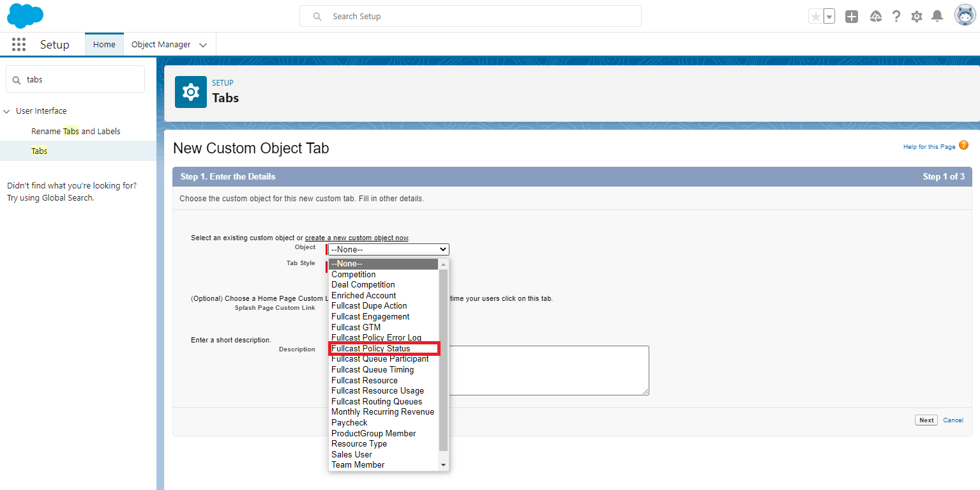Click the Quick Find magnifier icon
The height and width of the screenshot is (490, 980).
(x=17, y=80)
